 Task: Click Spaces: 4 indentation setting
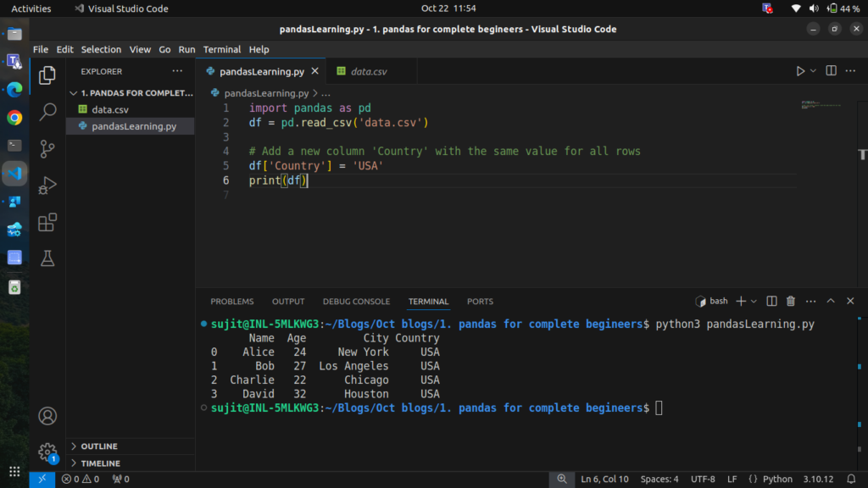click(659, 480)
